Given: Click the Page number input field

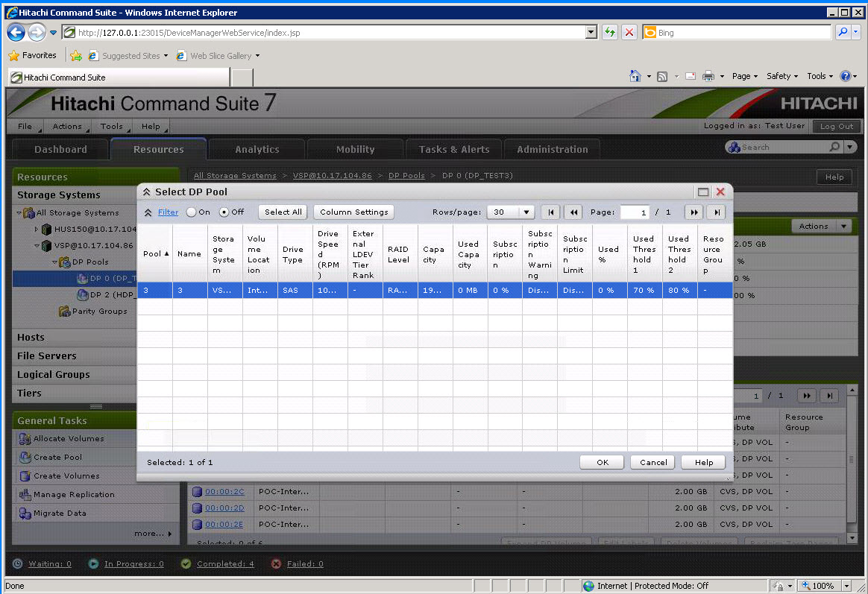Looking at the screenshot, I should pos(635,212).
